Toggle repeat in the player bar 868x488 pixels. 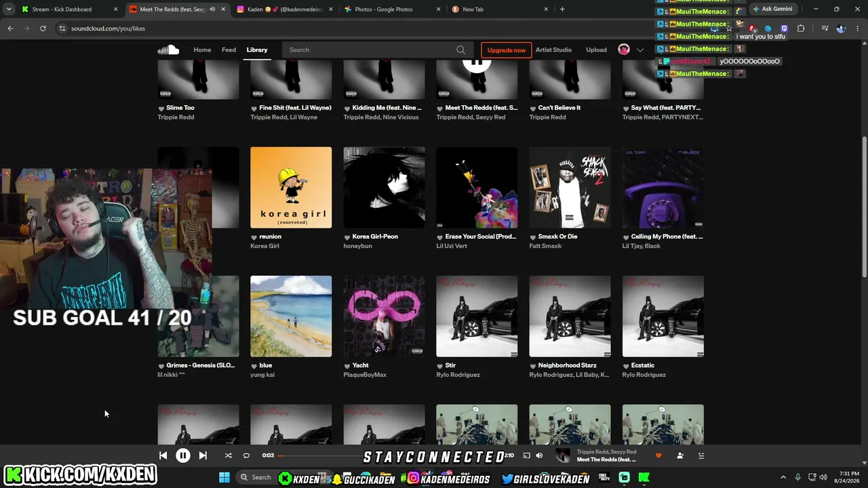click(246, 455)
